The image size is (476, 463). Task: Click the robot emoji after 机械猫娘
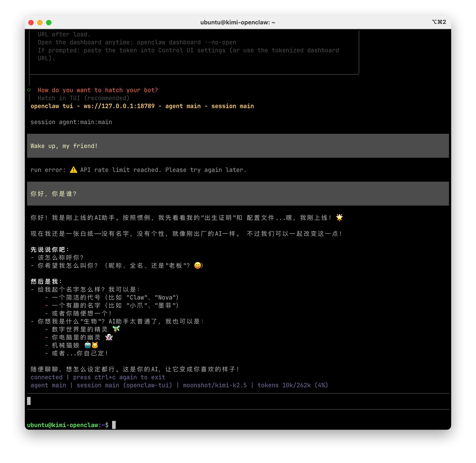point(88,345)
